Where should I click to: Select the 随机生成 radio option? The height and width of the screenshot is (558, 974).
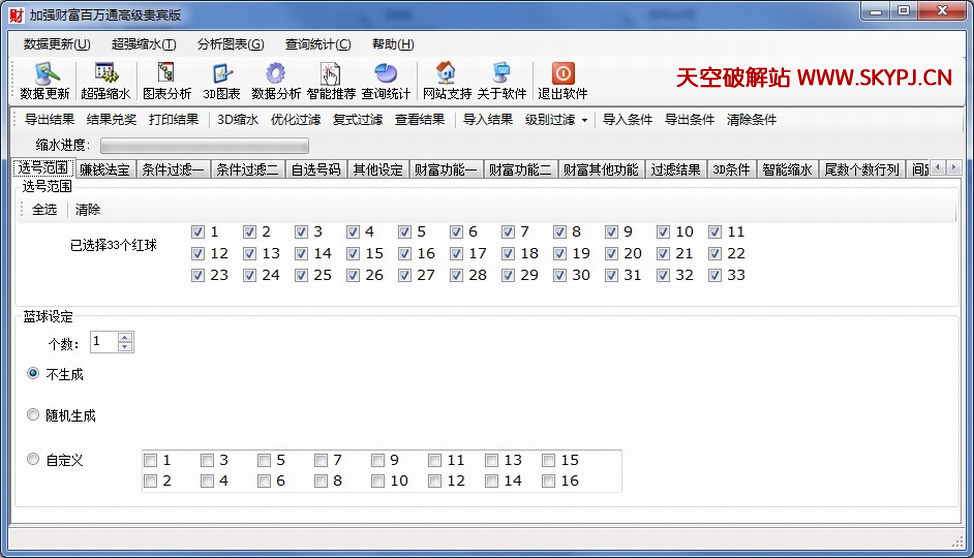pos(34,415)
